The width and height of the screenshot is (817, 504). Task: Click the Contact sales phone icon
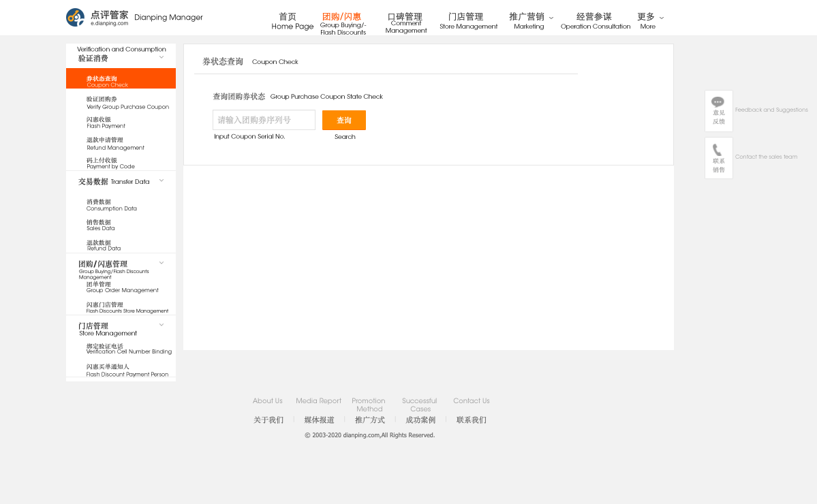tap(718, 150)
